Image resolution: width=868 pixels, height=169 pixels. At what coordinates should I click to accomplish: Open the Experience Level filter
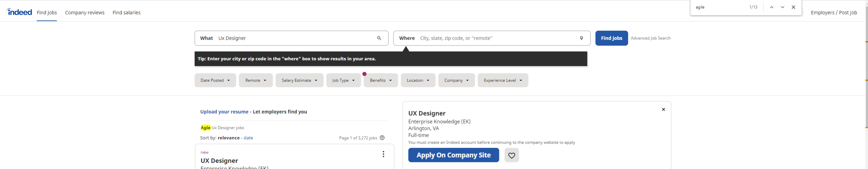tap(503, 80)
